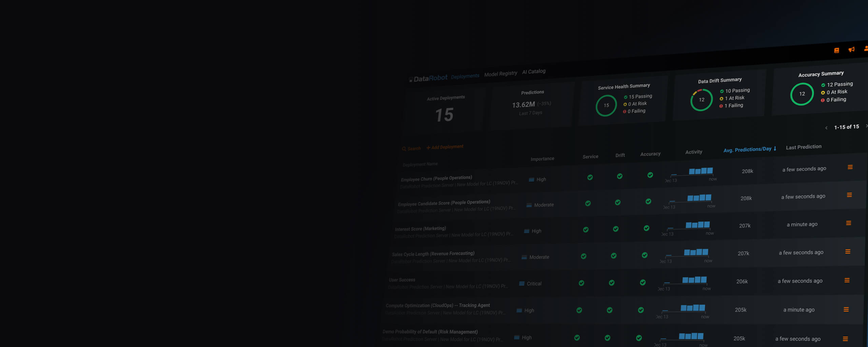Click Critical importance for User Success

click(530, 284)
